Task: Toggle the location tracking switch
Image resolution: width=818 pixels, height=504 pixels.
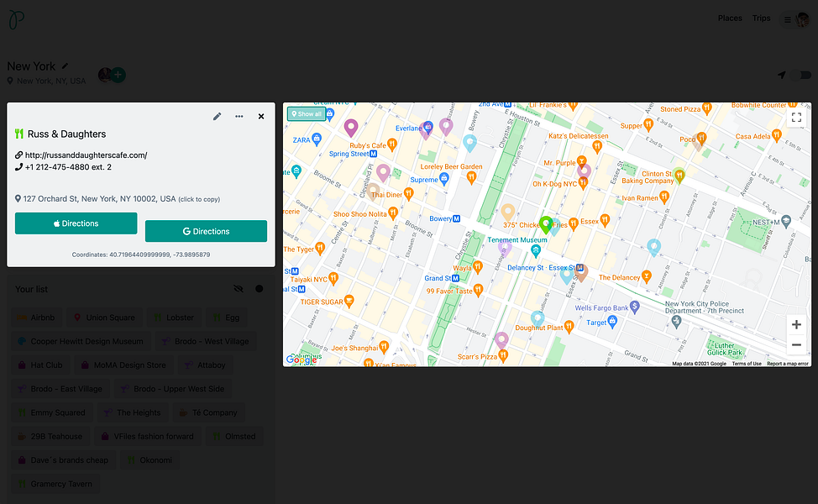Action: click(802, 75)
